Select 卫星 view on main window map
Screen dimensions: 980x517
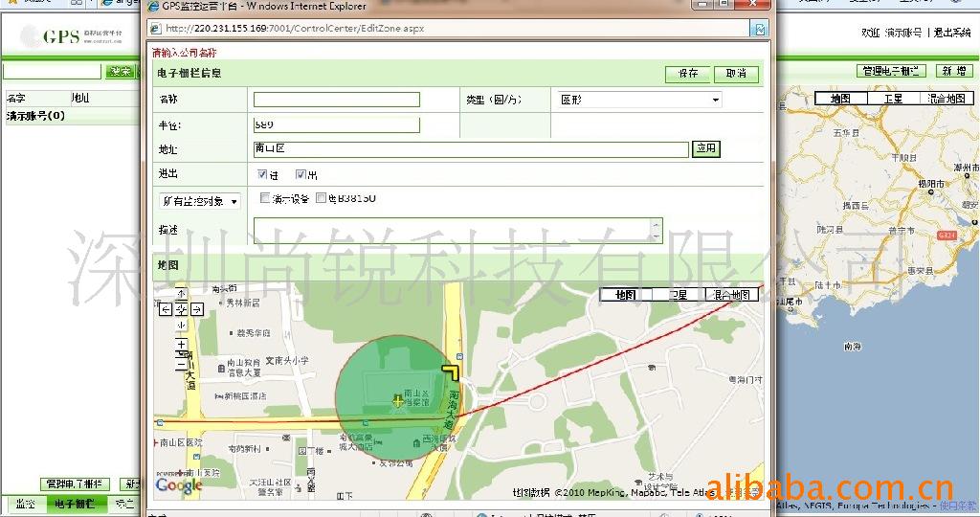point(894,99)
